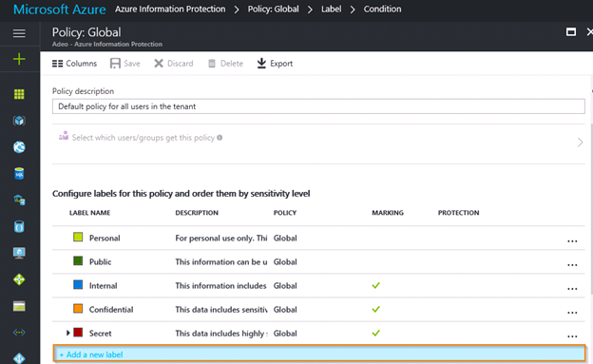Click into the Policy description text field
This screenshot has height=364, width=593.
318,106
